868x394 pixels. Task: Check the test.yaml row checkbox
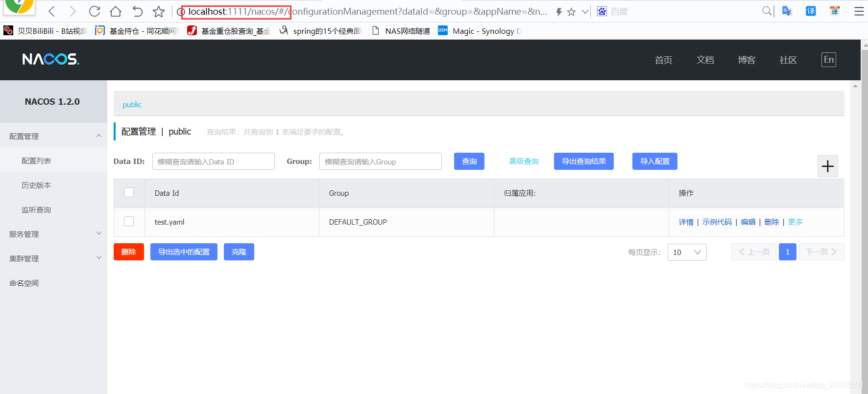click(x=129, y=221)
